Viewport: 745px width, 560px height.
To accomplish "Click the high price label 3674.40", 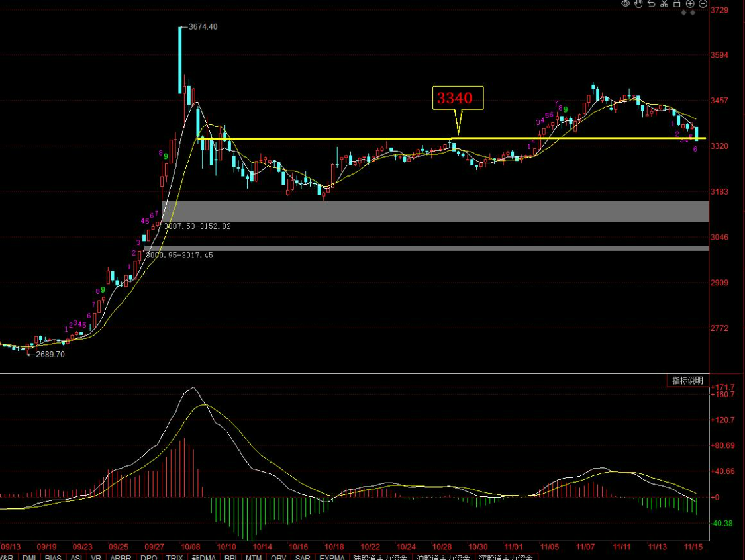I will [x=203, y=27].
